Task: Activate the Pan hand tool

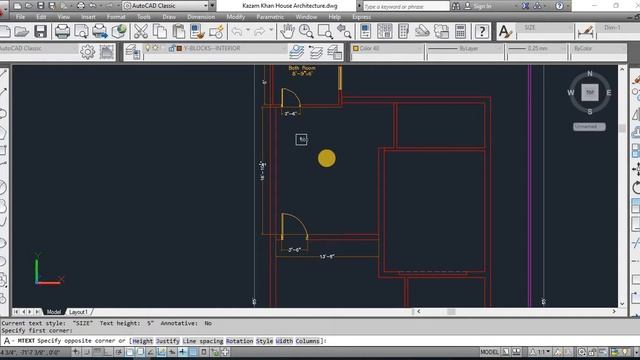Action: click(287, 31)
